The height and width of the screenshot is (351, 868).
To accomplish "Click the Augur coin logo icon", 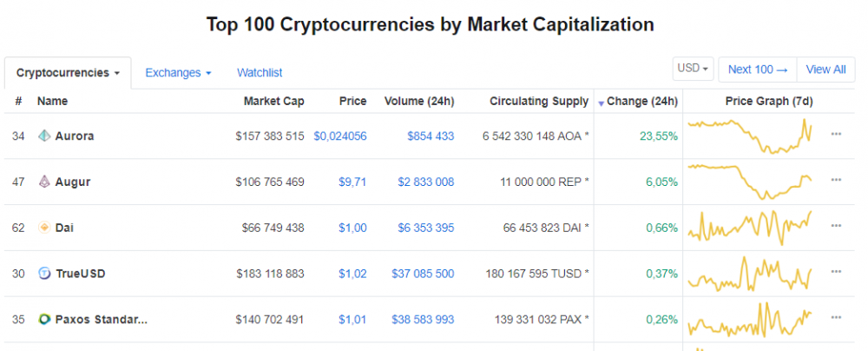I will [x=44, y=182].
